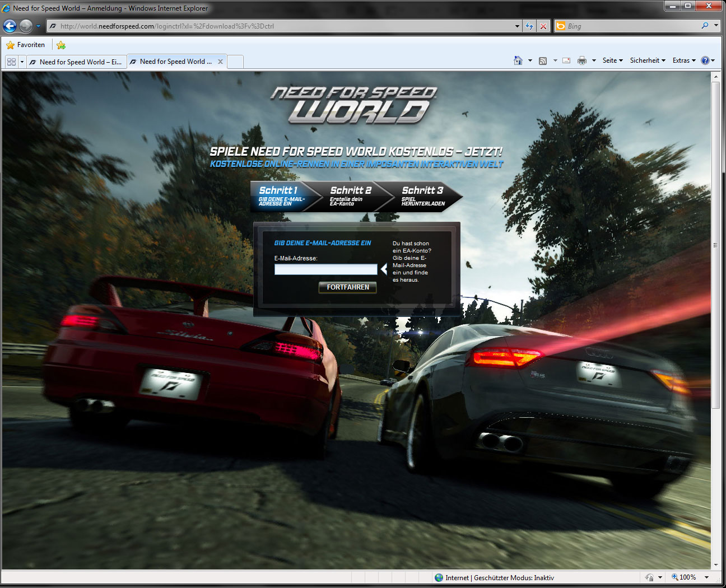Focus the address bar URL field
726x588 pixels.
pyautogui.click(x=280, y=26)
